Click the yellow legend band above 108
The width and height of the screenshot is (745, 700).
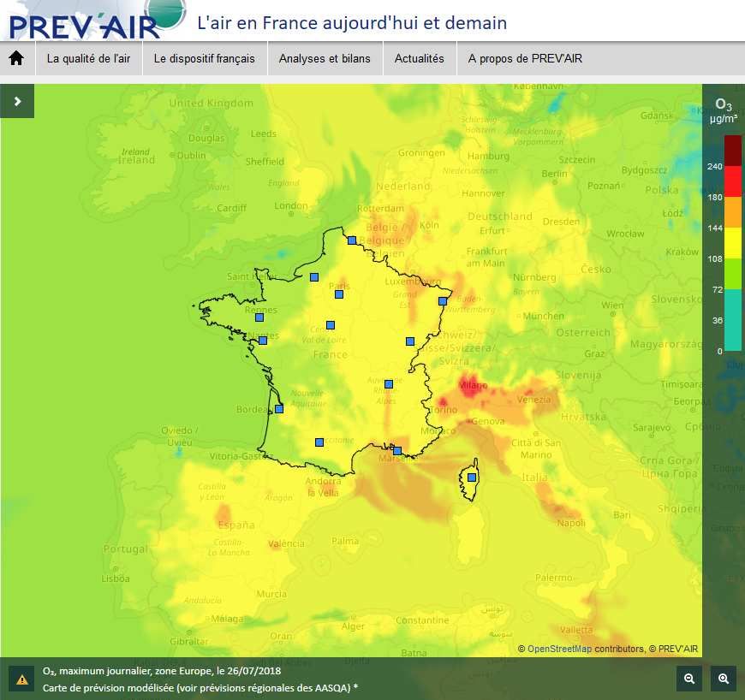tap(733, 243)
